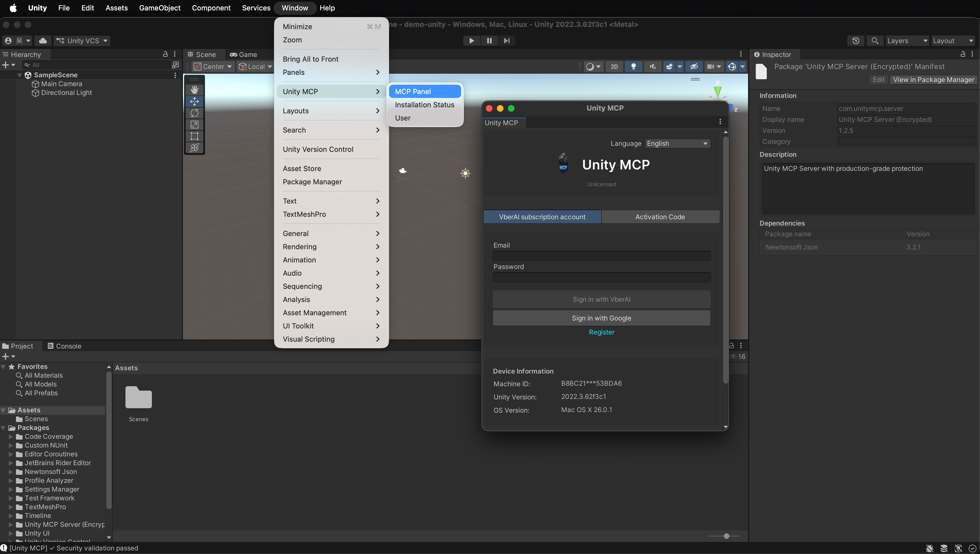This screenshot has width=980, height=554.
Task: Click the Pause button
Action: [x=489, y=41]
